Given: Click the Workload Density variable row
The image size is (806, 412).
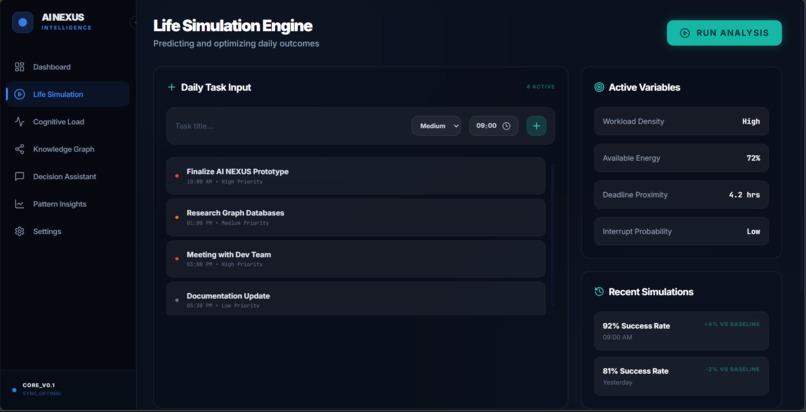Looking at the screenshot, I should pos(681,121).
